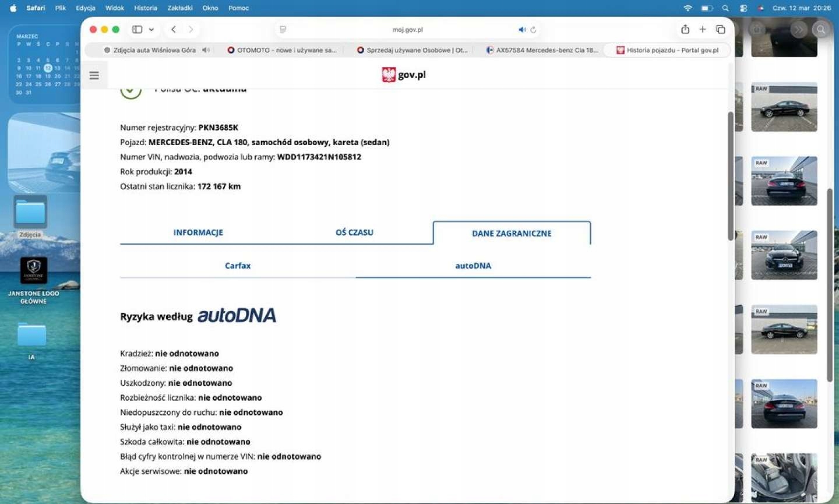Click the Szkoda całkowita: nie odnotowano line

click(185, 442)
